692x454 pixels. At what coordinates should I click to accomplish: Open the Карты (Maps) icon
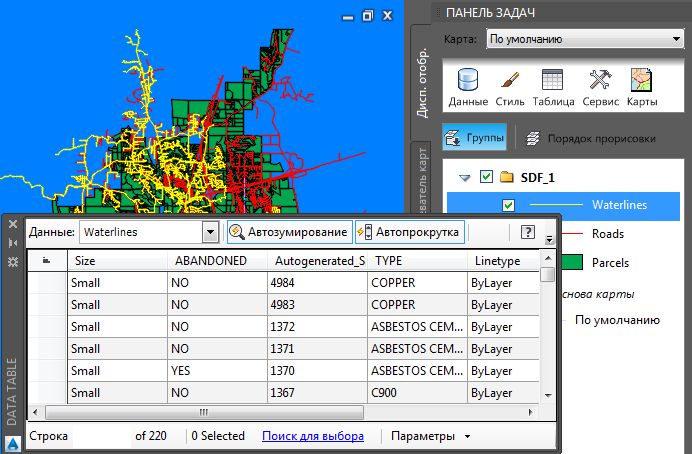[x=642, y=87]
